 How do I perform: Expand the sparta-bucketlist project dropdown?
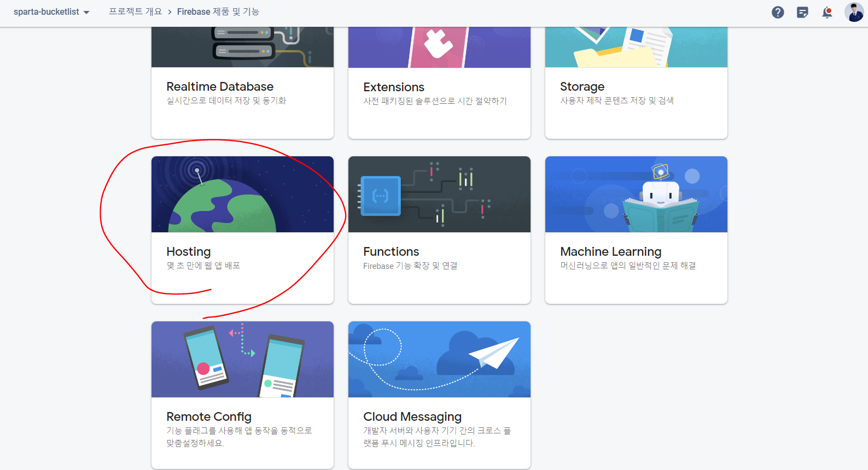click(51, 12)
